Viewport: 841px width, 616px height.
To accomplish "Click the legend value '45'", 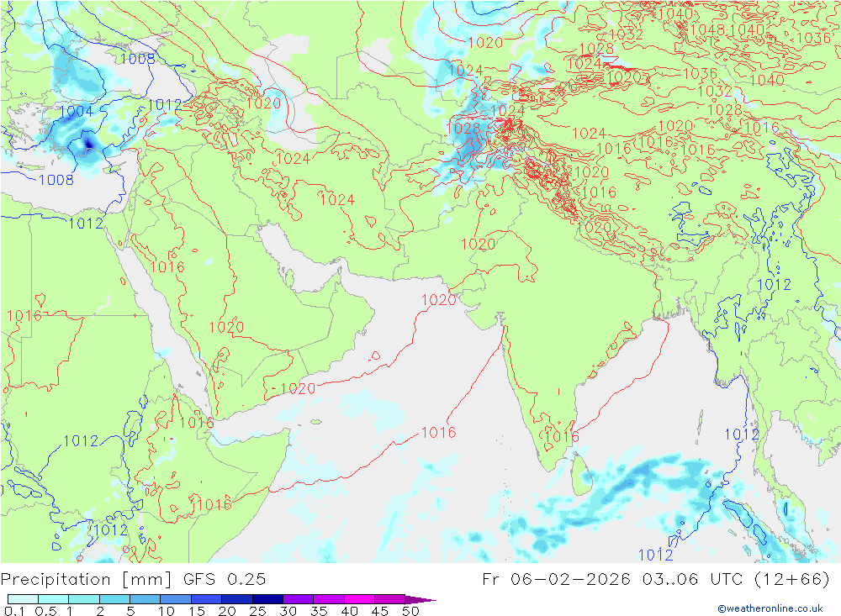I will (x=380, y=611).
